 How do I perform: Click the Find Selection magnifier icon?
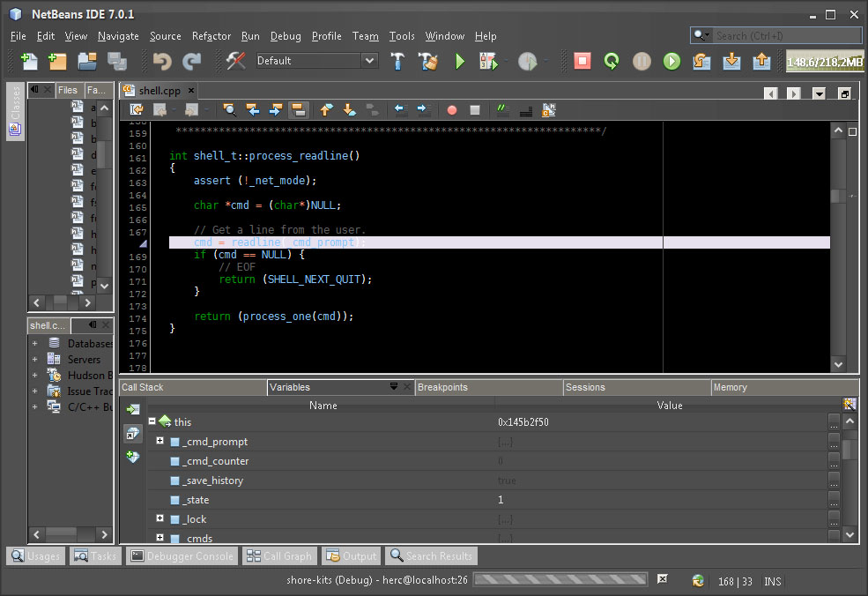[229, 109]
